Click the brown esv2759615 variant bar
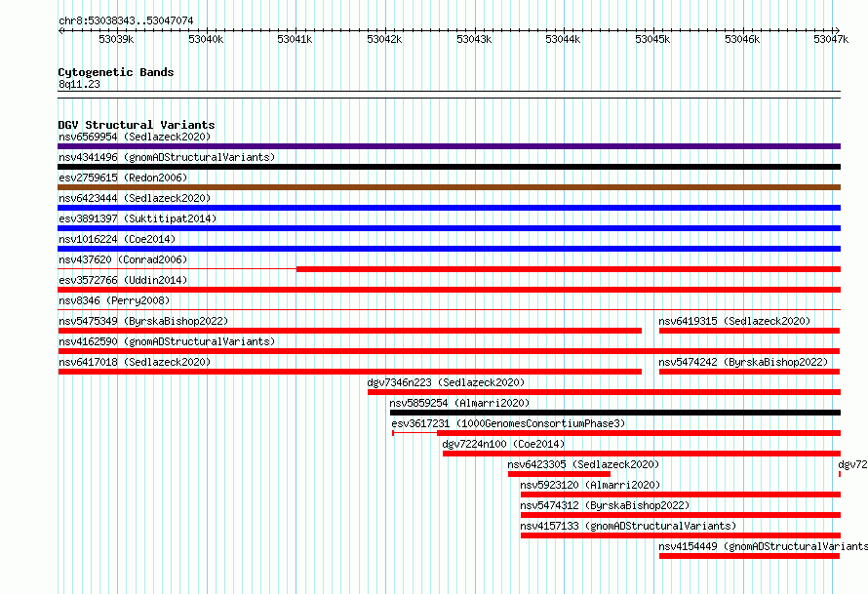This screenshot has width=868, height=594. click(x=449, y=187)
